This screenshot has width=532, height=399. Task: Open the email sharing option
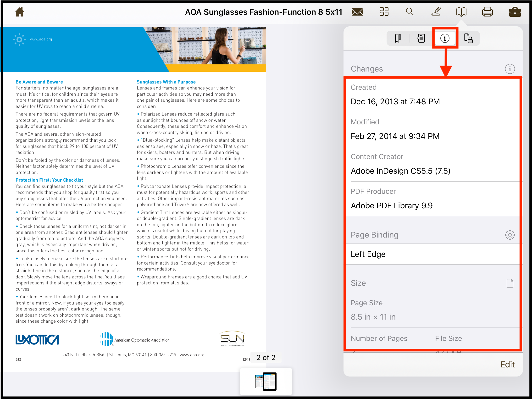coord(357,11)
